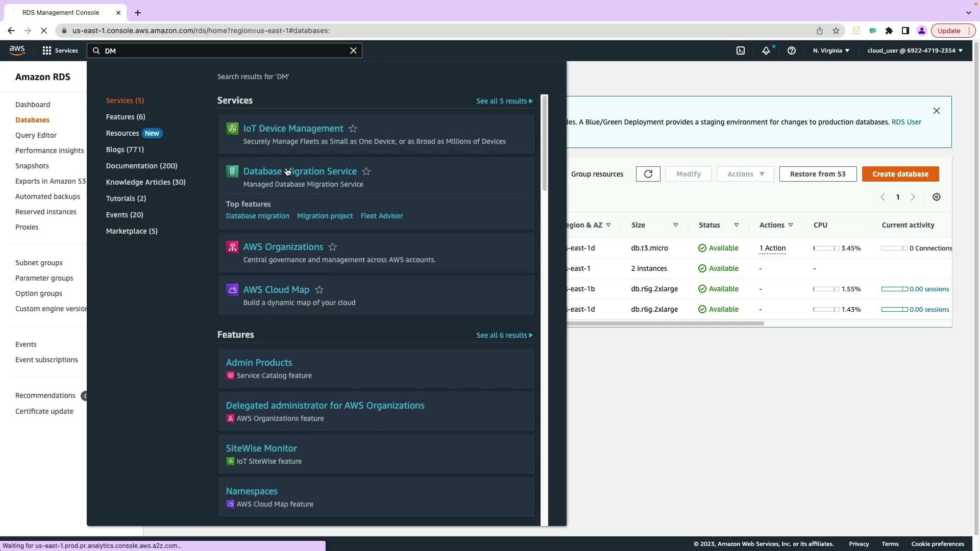Viewport: 980px width, 551px height.
Task: Open table preferences gear icon
Action: tap(937, 197)
